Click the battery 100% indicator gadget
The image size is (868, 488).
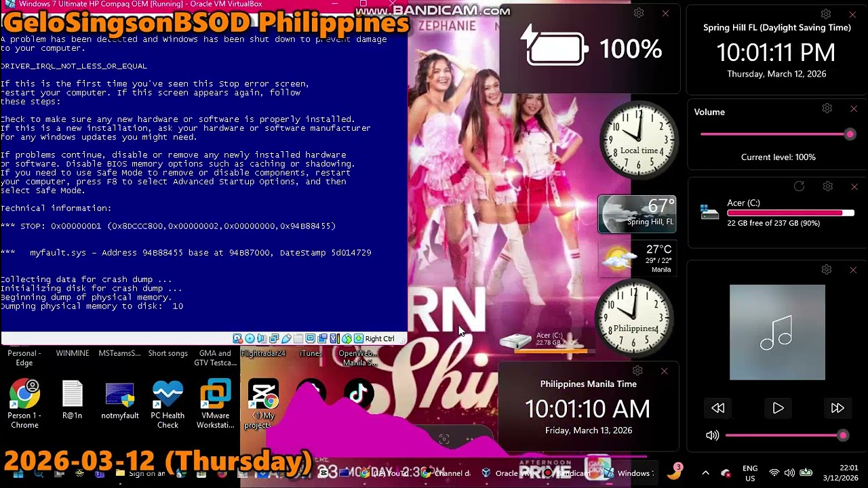590,49
